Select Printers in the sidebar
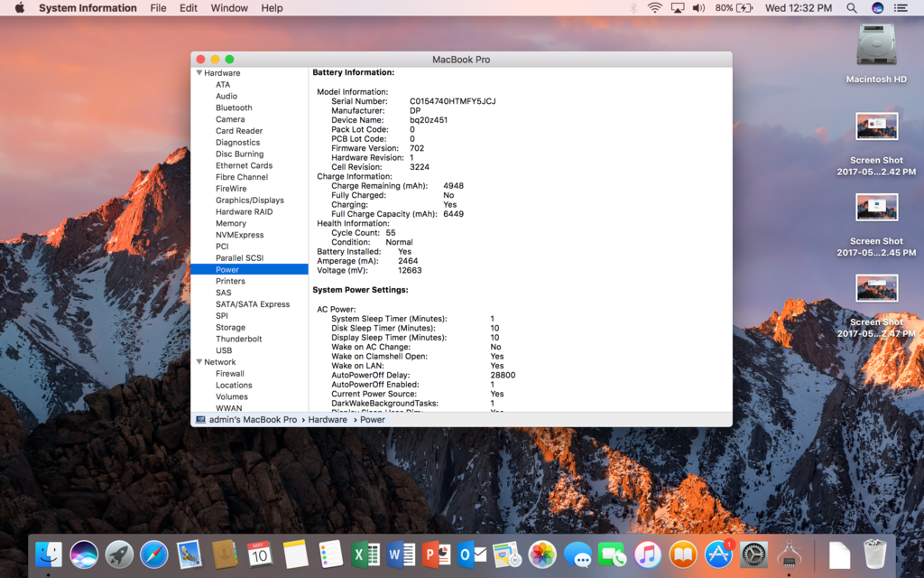Image resolution: width=924 pixels, height=578 pixels. click(230, 281)
